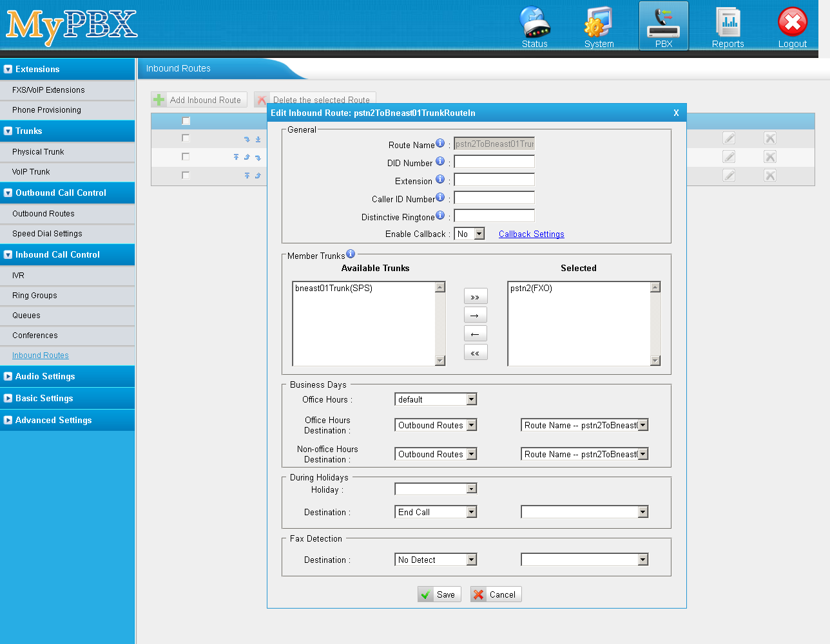Click into the DID Number field

[x=494, y=162]
